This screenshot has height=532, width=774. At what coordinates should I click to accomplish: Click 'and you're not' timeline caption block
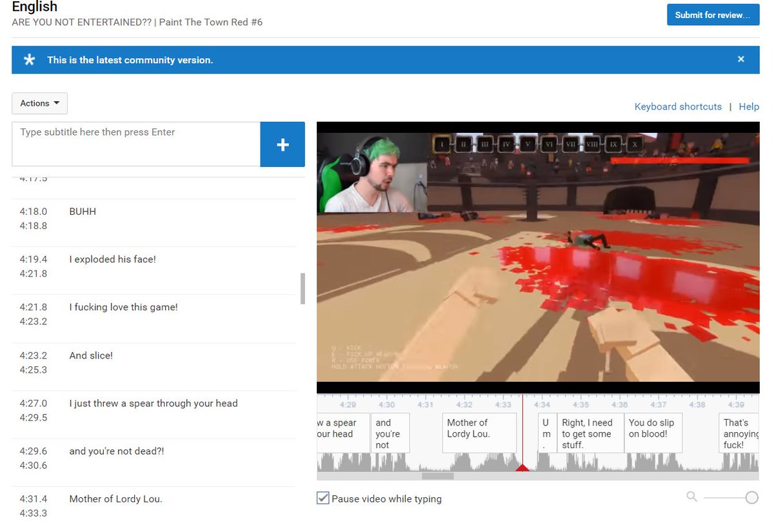[x=390, y=433]
